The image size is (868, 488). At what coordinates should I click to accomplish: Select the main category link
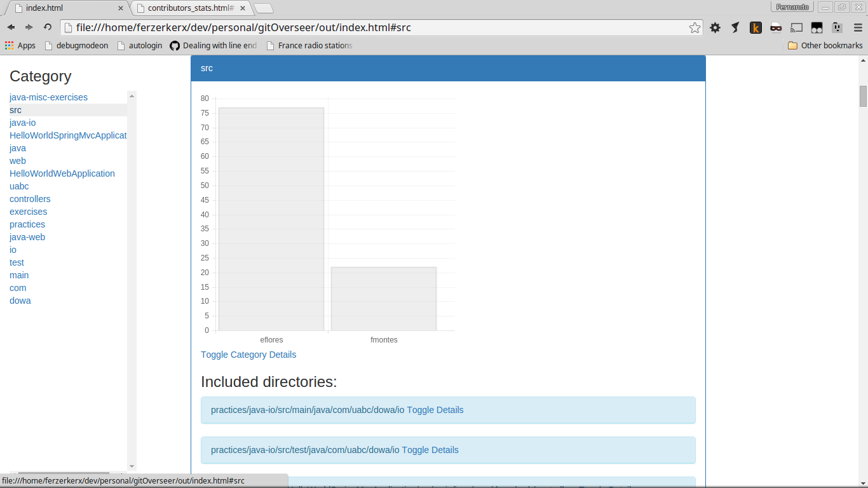point(19,275)
